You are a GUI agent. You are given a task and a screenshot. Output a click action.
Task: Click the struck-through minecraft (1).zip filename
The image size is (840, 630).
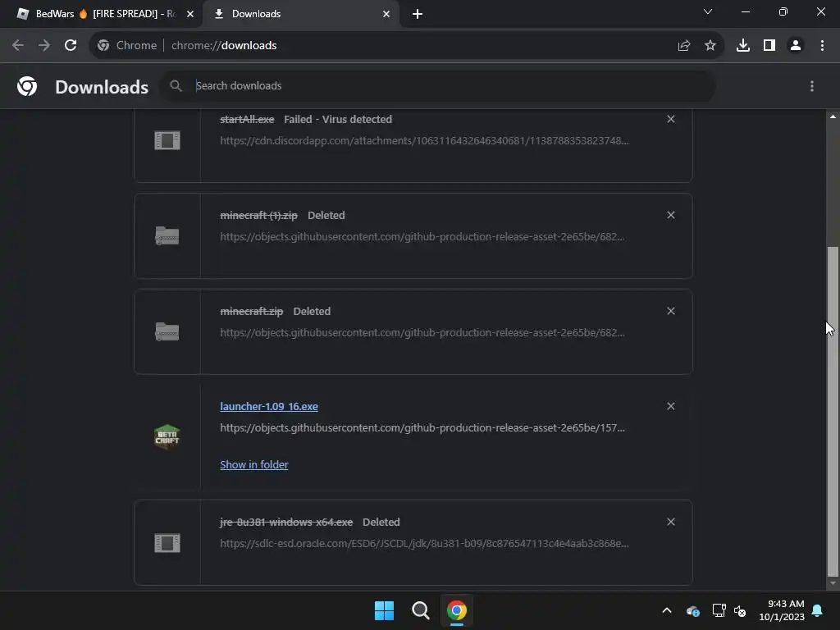pos(258,216)
